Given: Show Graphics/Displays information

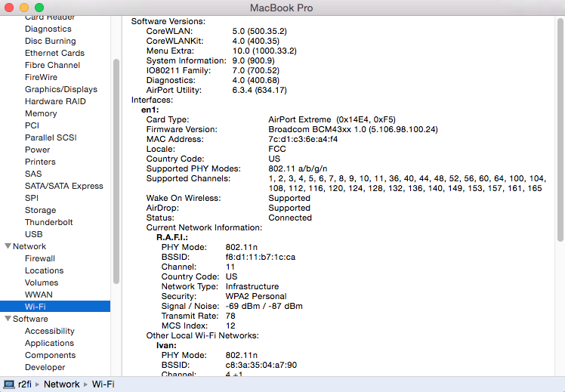Looking at the screenshot, I should (x=61, y=89).
